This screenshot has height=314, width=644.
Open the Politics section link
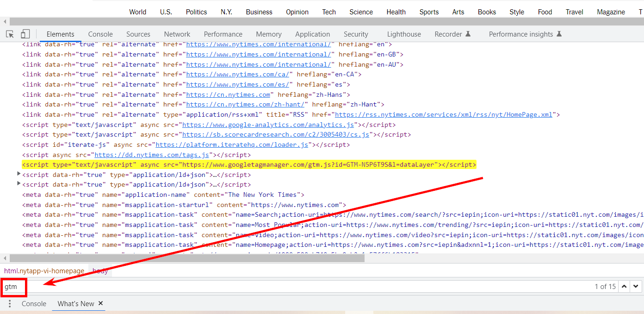coord(197,12)
